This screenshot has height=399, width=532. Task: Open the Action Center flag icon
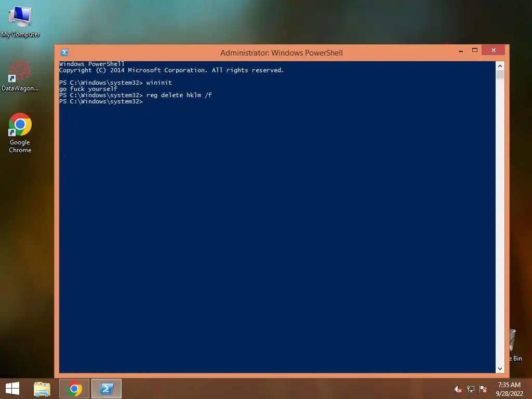483,389
